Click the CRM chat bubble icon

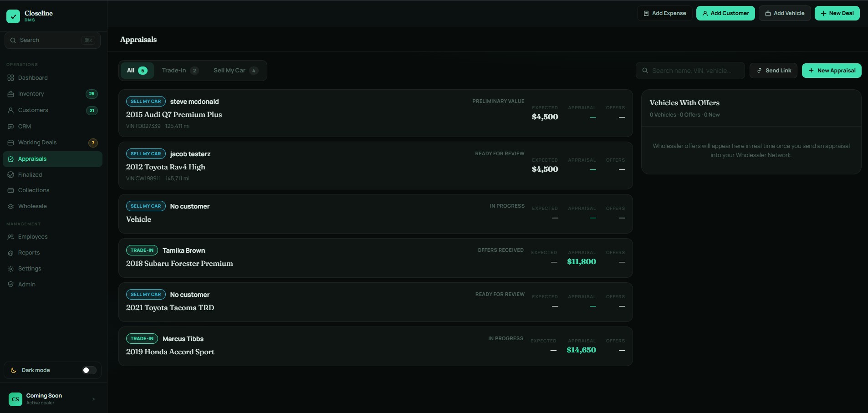point(10,127)
